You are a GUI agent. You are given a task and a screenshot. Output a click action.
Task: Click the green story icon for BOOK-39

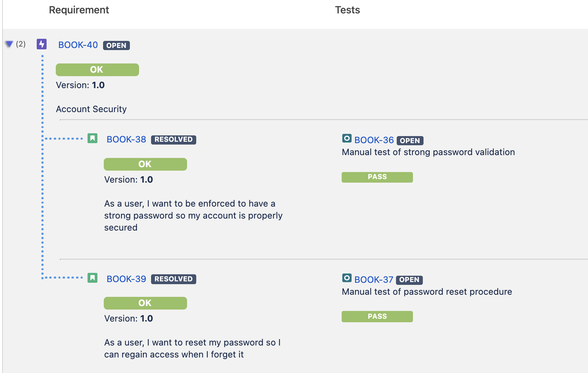(92, 278)
